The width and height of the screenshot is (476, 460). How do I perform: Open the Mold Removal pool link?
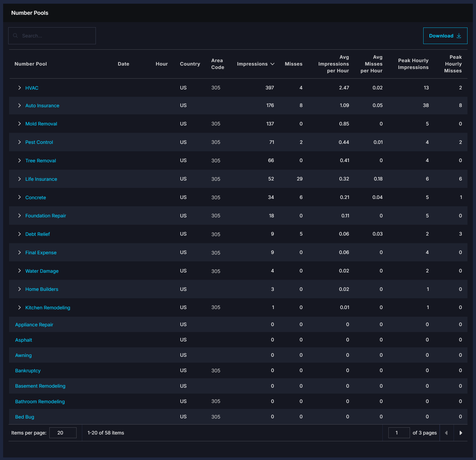tap(41, 124)
